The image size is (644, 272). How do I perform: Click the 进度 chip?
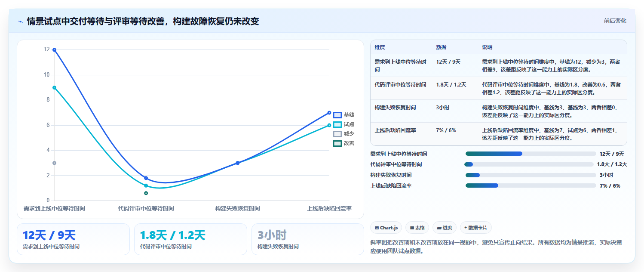pos(445,228)
